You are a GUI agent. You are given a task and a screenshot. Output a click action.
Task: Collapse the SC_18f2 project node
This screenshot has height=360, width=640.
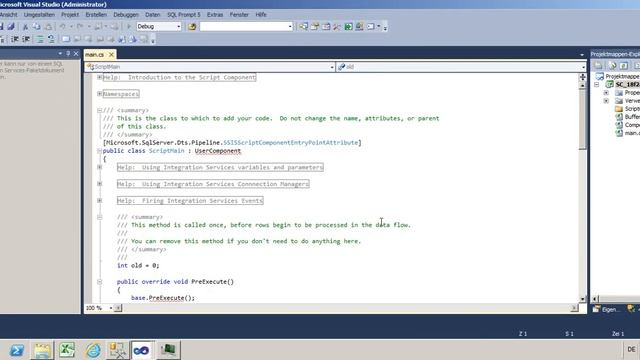click(597, 84)
